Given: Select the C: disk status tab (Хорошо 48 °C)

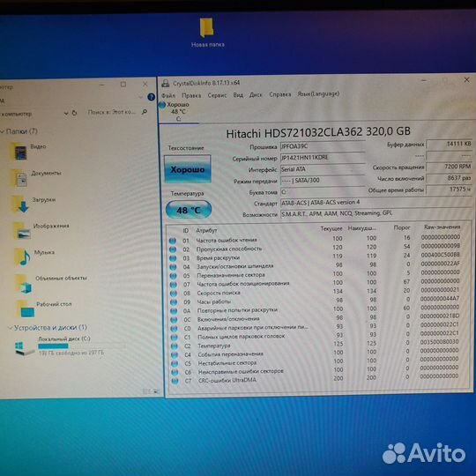Looking at the screenshot, I should tap(178, 111).
